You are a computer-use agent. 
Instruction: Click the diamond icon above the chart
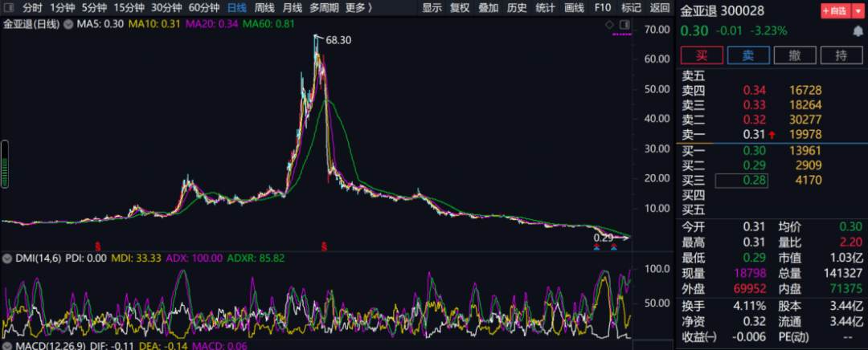click(610, 25)
